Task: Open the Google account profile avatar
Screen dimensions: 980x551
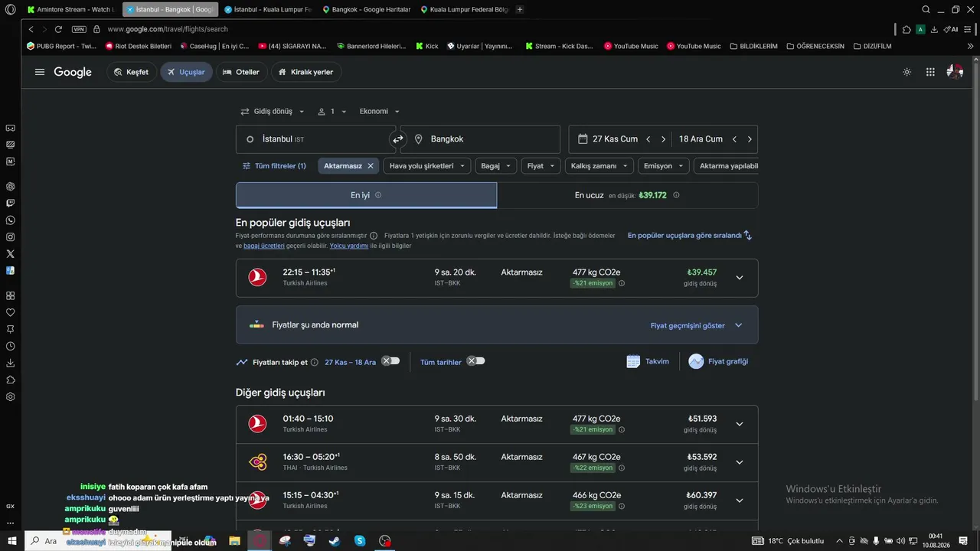Action: [x=955, y=72]
